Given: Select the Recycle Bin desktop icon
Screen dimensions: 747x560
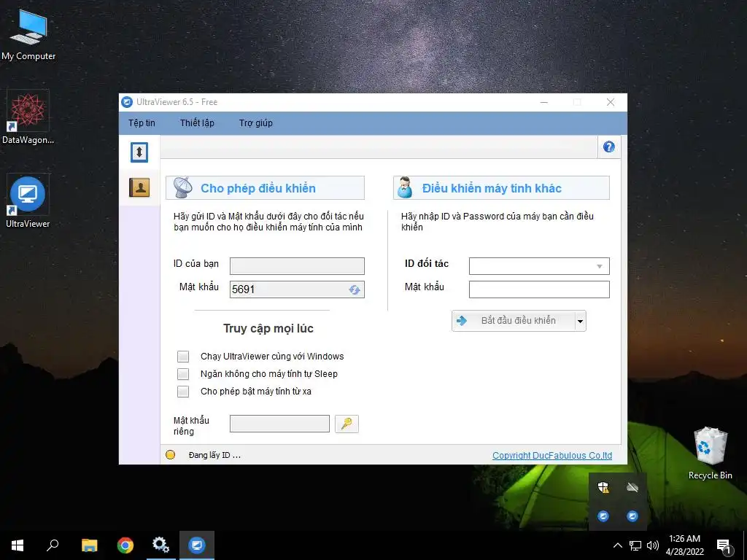Looking at the screenshot, I should pos(710,454).
